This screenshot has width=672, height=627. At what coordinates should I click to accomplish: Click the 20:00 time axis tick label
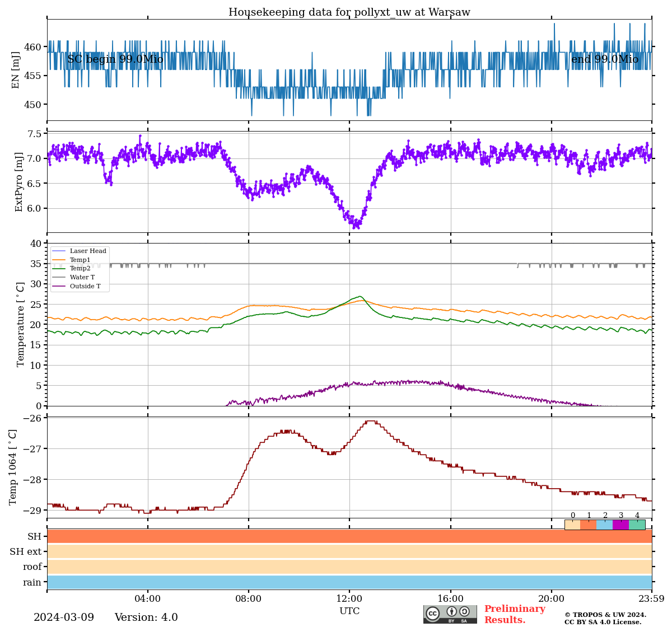(552, 599)
